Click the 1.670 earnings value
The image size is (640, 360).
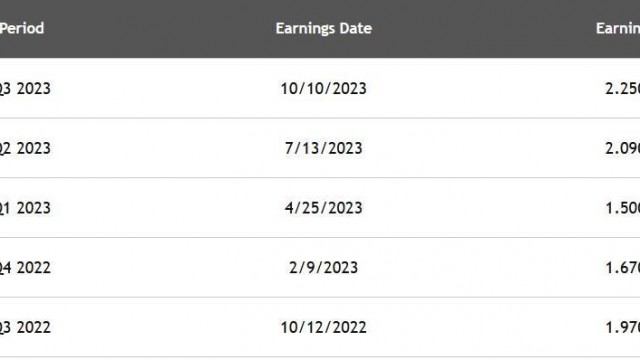tap(622, 268)
